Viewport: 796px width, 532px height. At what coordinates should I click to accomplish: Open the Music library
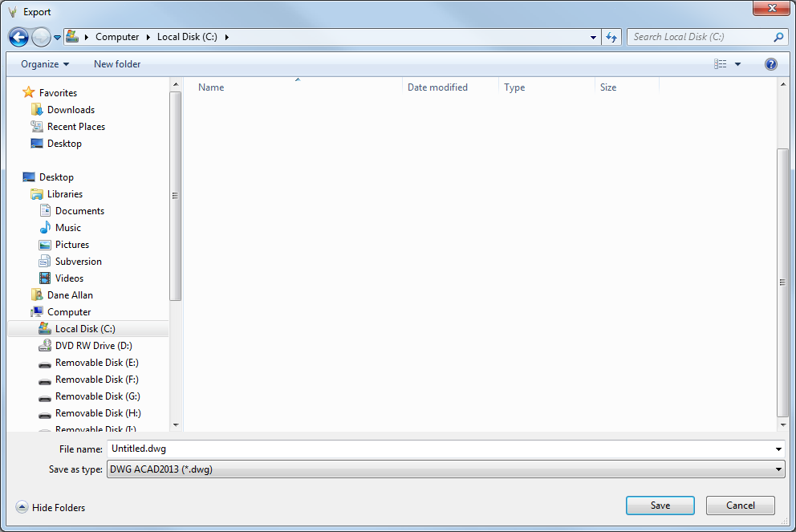pos(68,227)
